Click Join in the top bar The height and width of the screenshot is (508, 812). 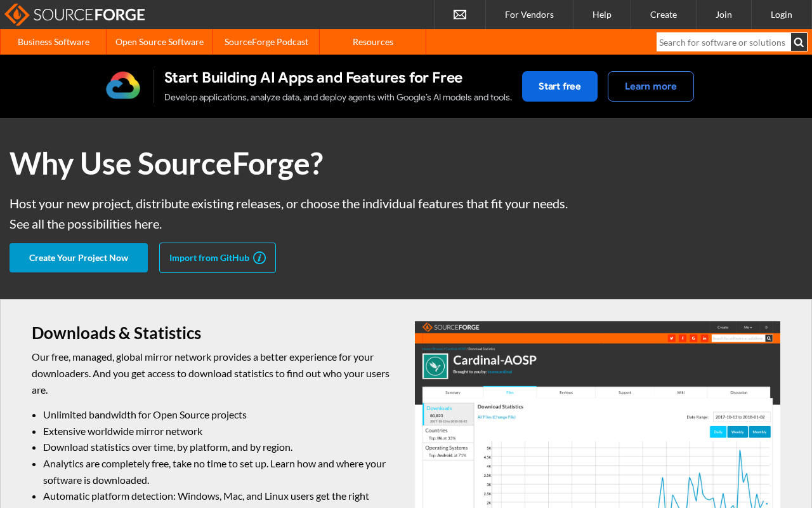coord(724,15)
